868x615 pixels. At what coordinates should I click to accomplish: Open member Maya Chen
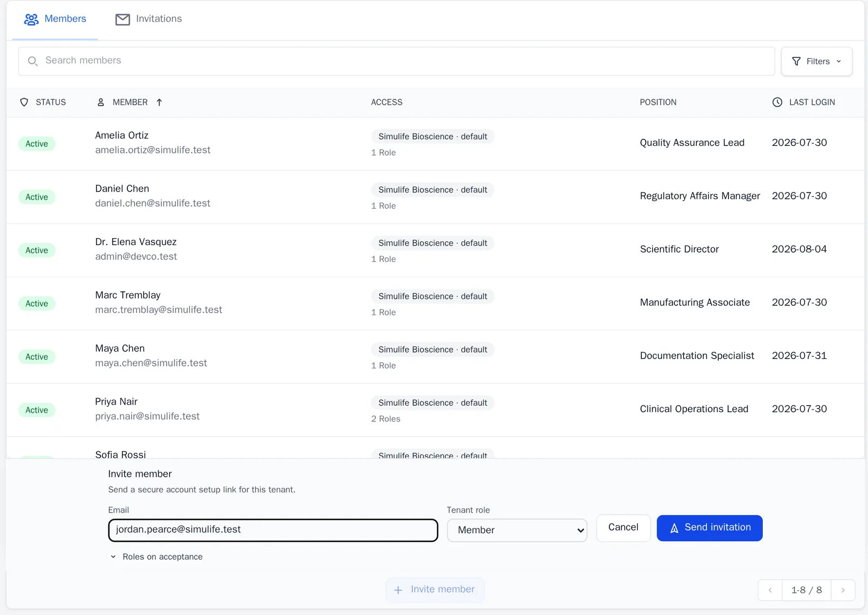click(x=120, y=348)
